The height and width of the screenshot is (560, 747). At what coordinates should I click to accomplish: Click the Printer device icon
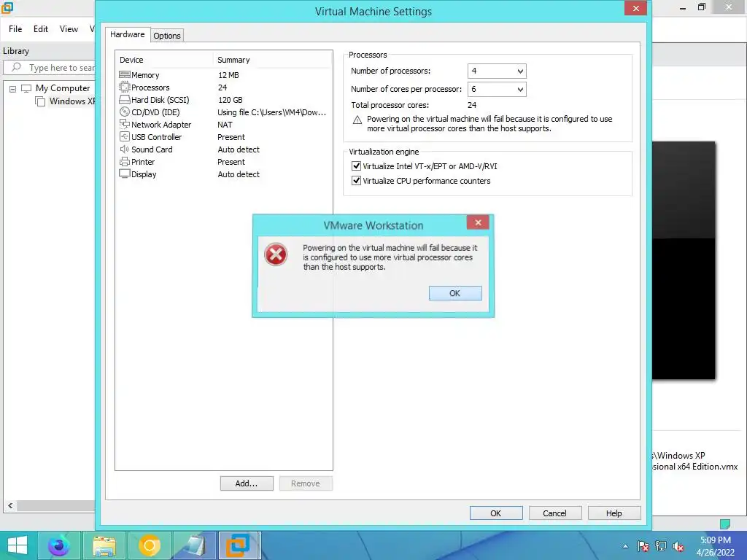pos(124,161)
